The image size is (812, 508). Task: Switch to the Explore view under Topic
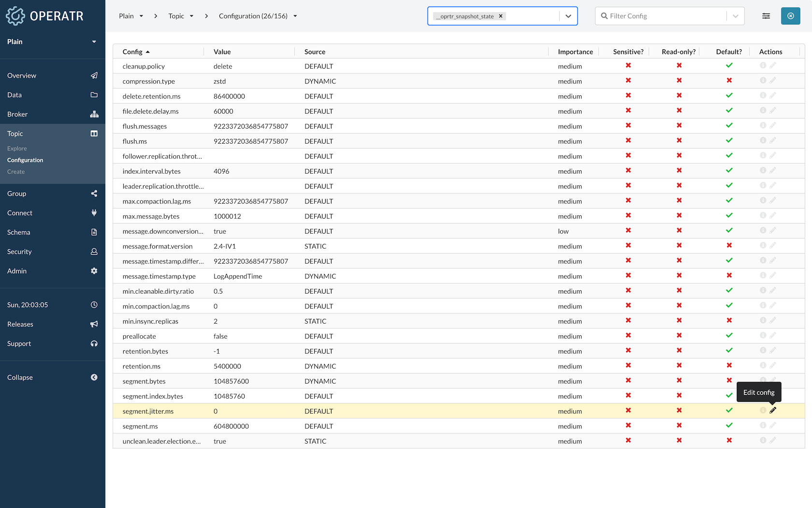point(17,149)
